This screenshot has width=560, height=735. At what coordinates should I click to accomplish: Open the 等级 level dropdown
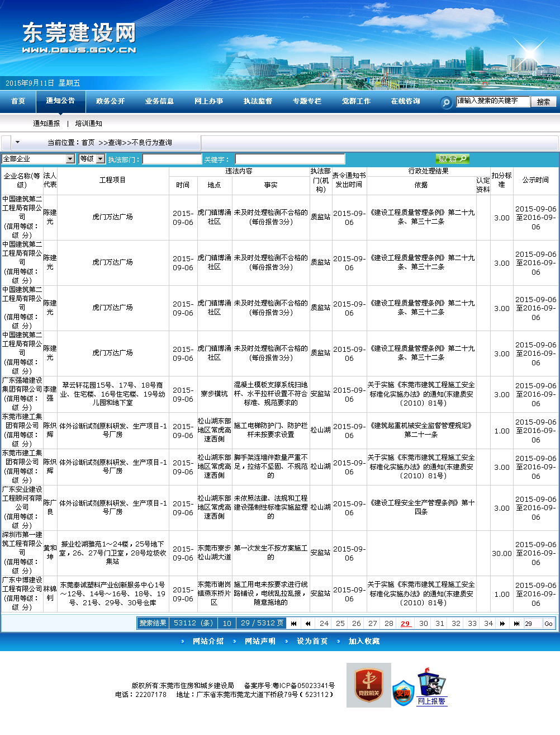click(92, 159)
